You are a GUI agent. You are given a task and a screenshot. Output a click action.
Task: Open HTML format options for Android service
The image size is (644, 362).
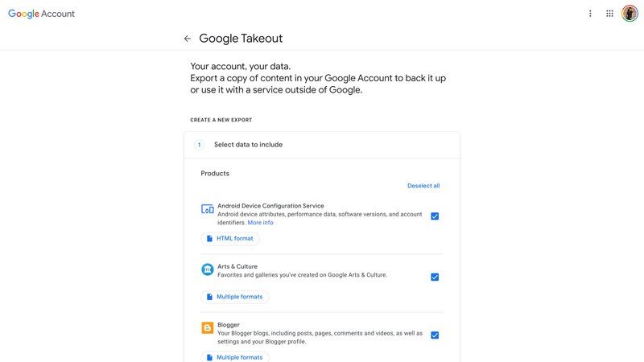230,238
